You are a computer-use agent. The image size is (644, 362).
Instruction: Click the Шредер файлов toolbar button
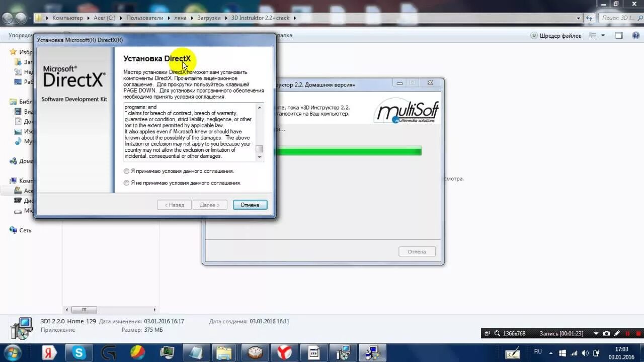tap(556, 36)
